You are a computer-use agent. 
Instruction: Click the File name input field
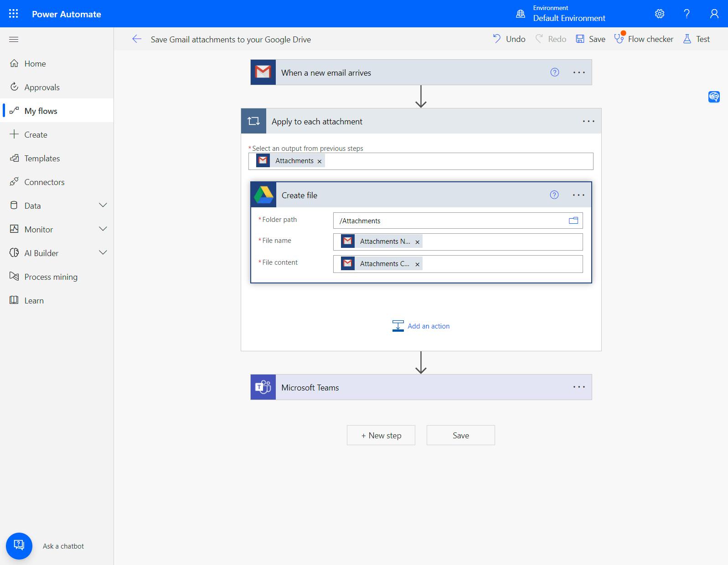tap(458, 242)
